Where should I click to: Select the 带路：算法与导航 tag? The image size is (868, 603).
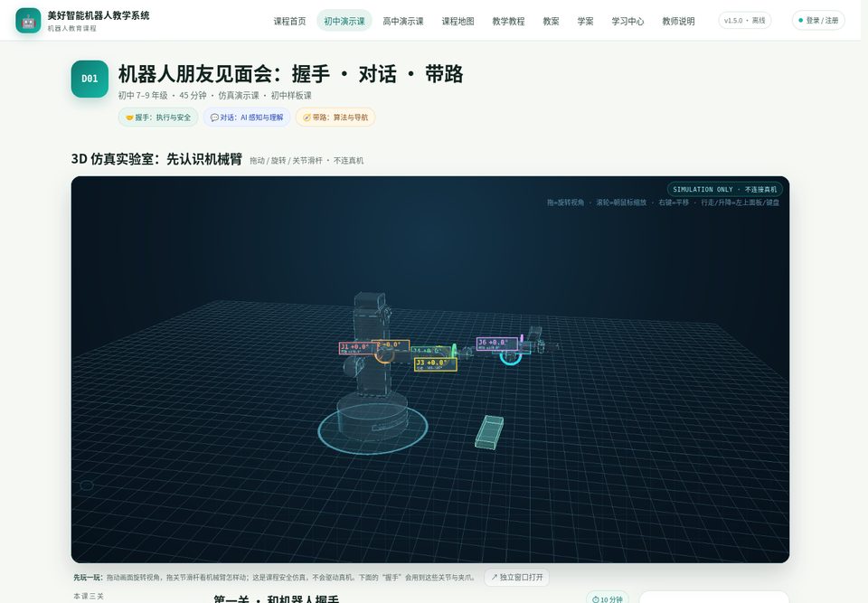click(335, 118)
